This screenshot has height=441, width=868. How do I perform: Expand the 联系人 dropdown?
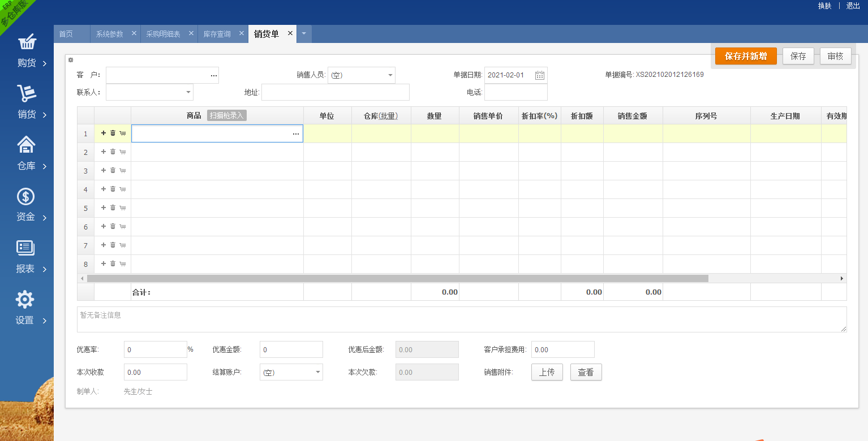pos(188,92)
